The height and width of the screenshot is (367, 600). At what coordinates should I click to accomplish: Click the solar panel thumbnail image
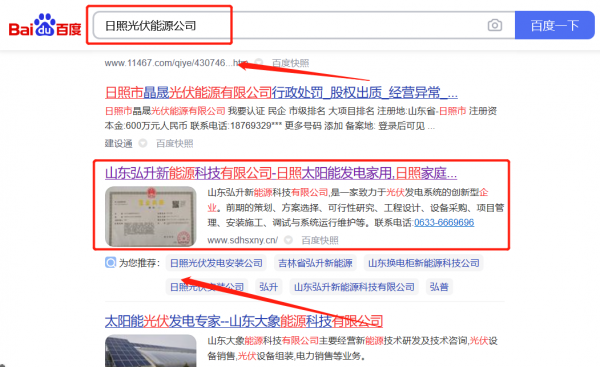(150, 351)
